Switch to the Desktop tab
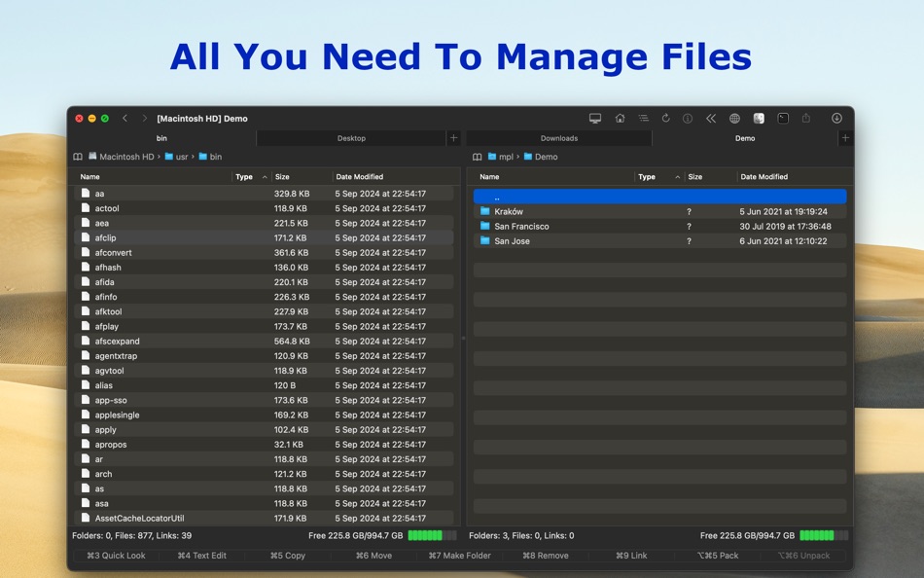Viewport: 924px width, 578px height. click(351, 138)
